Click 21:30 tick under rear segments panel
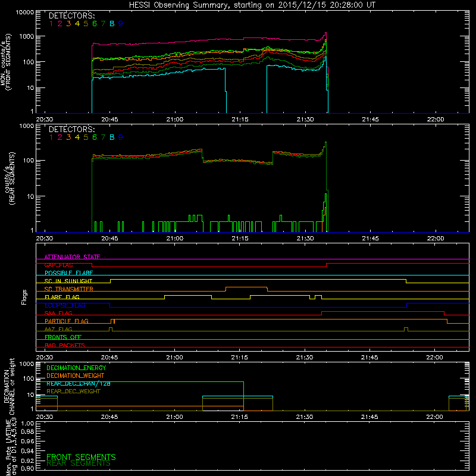476x476 pixels. tap(305, 239)
